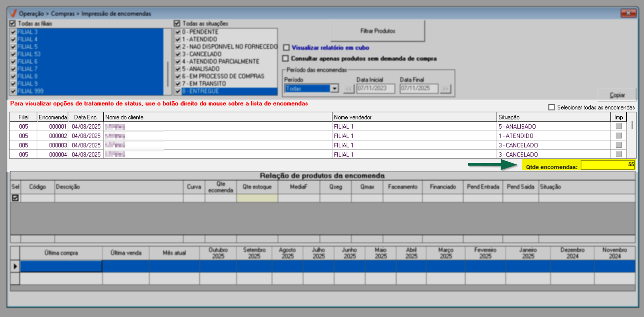This screenshot has width=644, height=317.
Task: Click the previous period double-arrow button
Action: click(x=348, y=89)
